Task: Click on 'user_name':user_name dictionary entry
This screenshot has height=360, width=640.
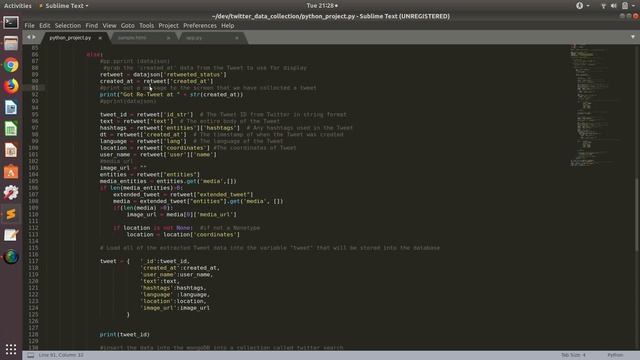Action: 177,275
